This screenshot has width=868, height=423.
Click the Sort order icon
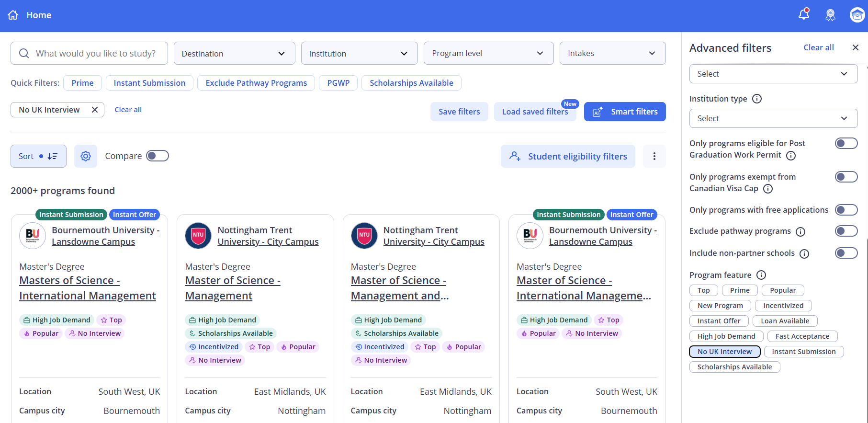pyautogui.click(x=52, y=156)
